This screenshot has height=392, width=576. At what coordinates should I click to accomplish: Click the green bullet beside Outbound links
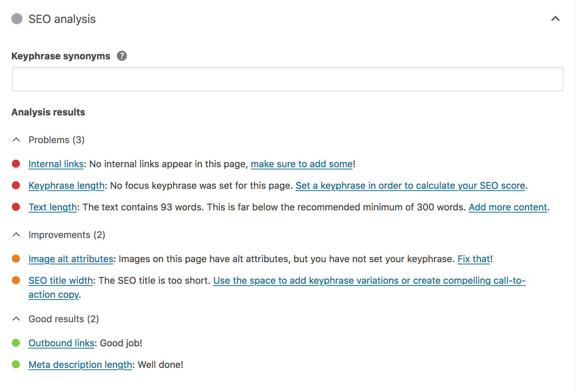point(16,343)
